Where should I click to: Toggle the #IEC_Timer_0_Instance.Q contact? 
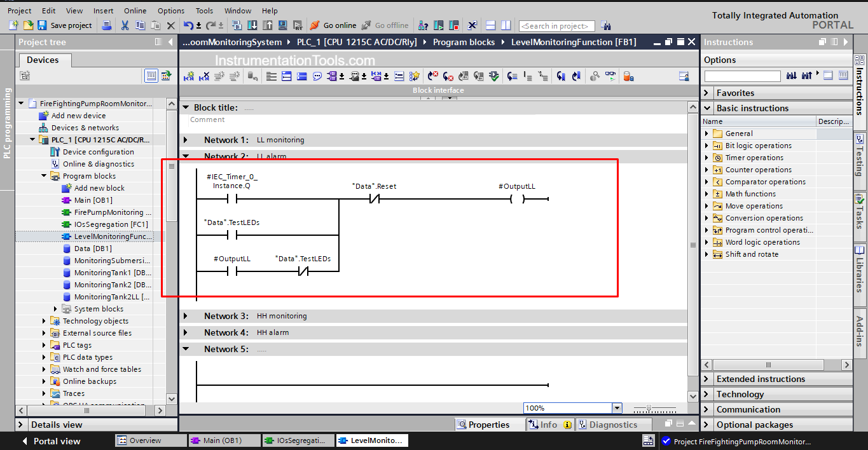click(x=232, y=199)
